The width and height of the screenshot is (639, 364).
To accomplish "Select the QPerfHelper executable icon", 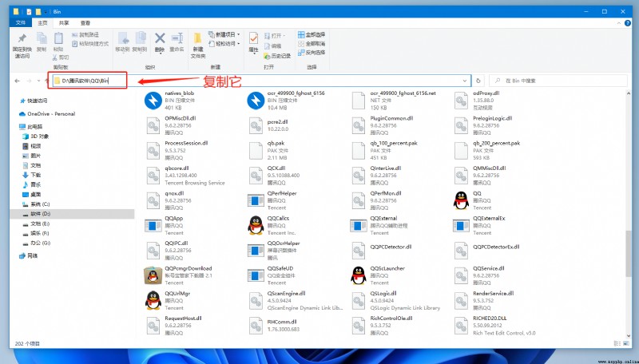I will [256, 200].
